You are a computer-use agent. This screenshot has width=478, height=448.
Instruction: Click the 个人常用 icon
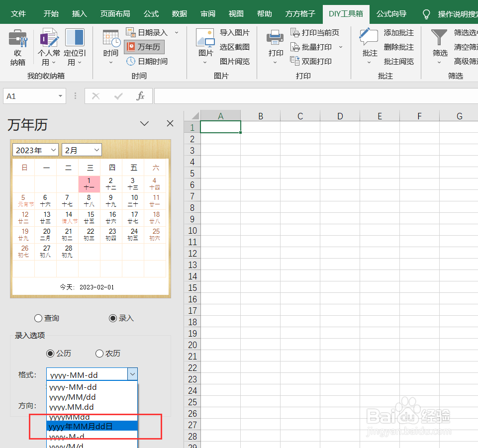click(x=49, y=37)
